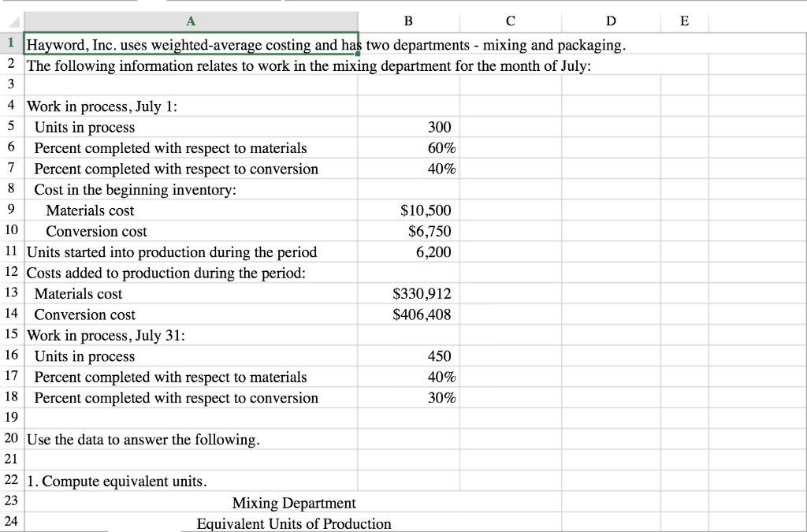This screenshot has width=807, height=532.
Task: Click the 'Mixing Department' heading cell
Action: [294, 503]
